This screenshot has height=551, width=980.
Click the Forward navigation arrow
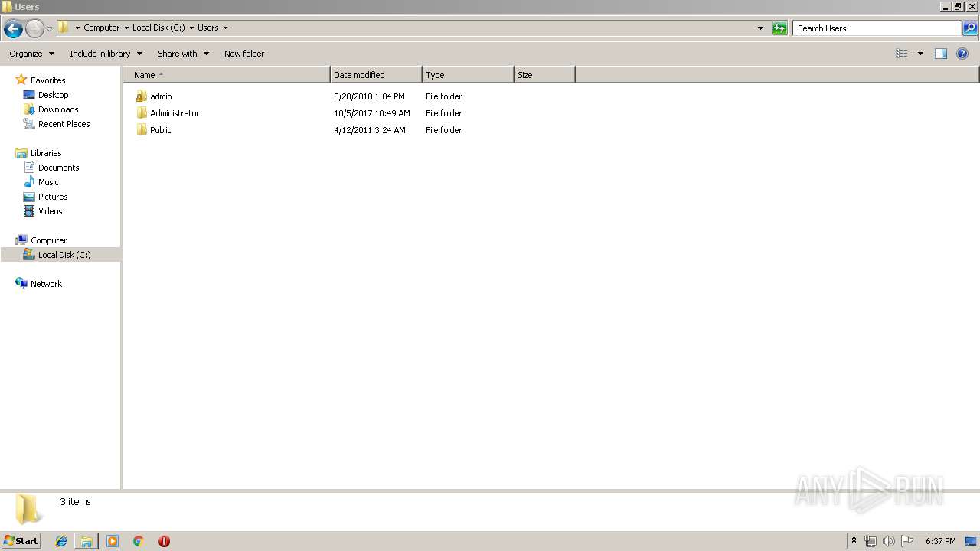click(x=34, y=29)
